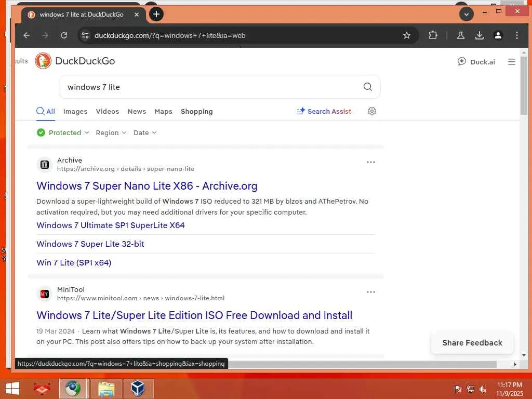Click the DuckDuckGo duck logo
Viewport: 532px width, 399px height.
[x=43, y=61]
